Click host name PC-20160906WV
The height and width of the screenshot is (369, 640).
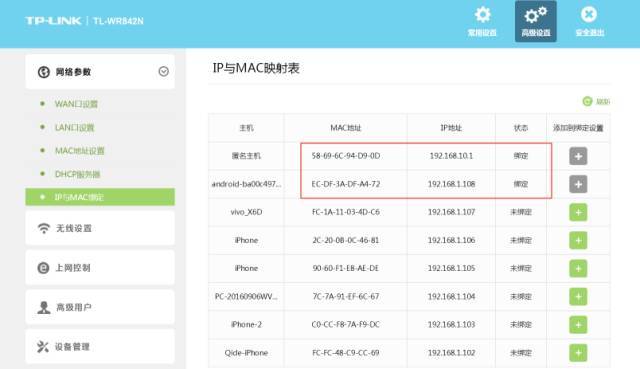[x=246, y=296]
